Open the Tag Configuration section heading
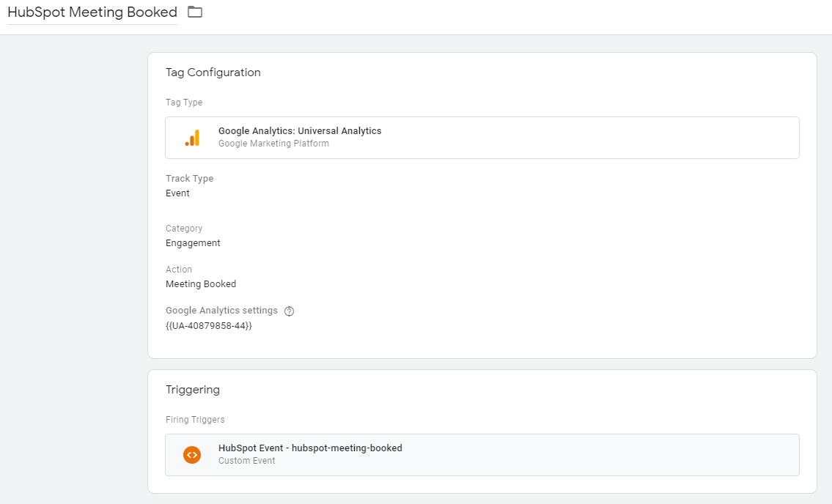This screenshot has width=832, height=504. pyautogui.click(x=213, y=73)
